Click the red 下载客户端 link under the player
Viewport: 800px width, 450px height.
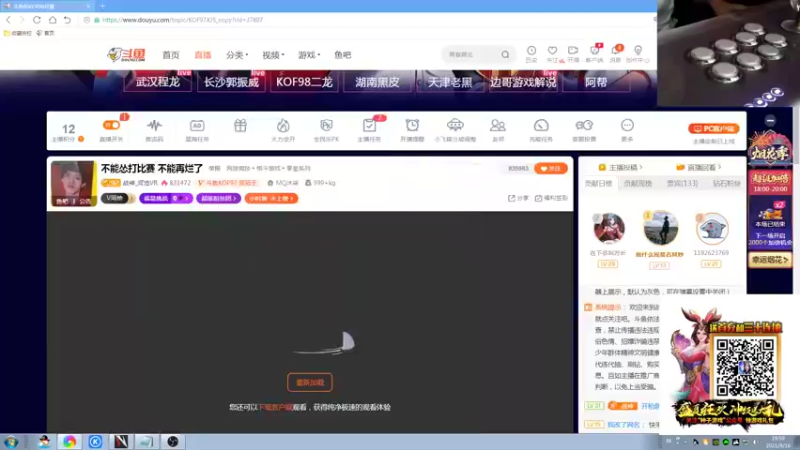275,407
